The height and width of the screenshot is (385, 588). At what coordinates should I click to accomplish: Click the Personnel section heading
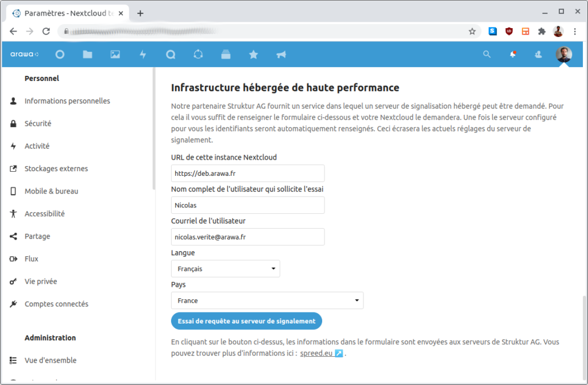pos(41,78)
